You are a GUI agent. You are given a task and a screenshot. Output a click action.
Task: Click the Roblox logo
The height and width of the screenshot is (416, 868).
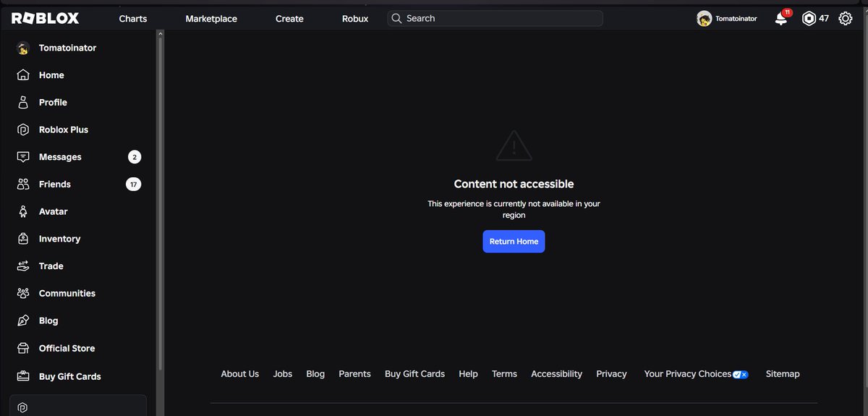[x=45, y=19]
